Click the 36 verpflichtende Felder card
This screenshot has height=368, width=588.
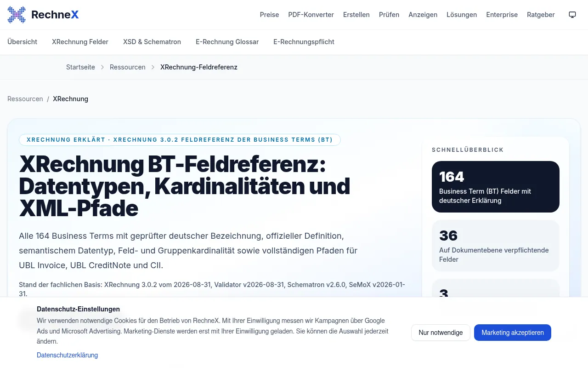(496, 246)
